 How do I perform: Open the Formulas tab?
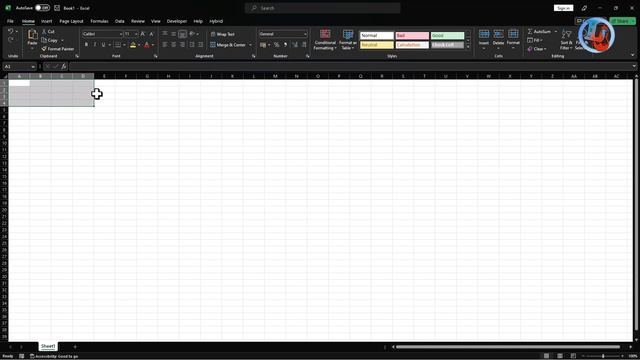click(x=99, y=21)
